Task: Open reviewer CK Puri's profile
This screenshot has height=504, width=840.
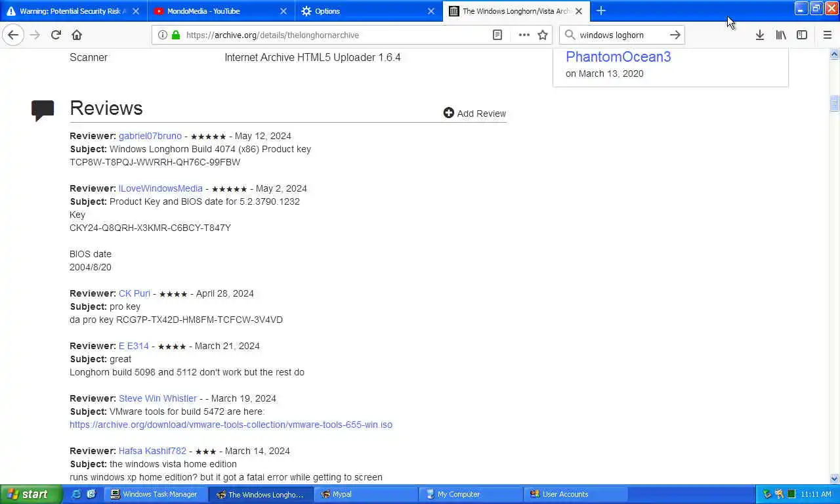Action: (x=135, y=293)
